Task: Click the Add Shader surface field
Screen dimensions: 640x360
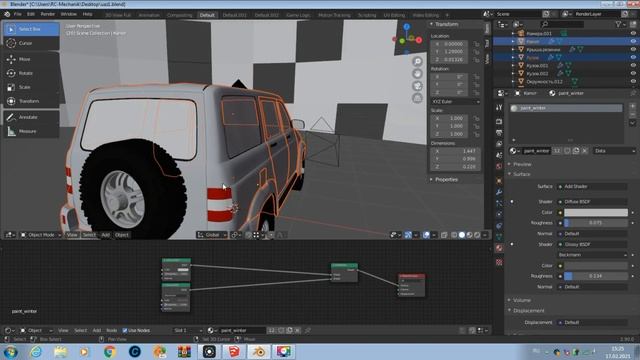Action: coord(592,187)
